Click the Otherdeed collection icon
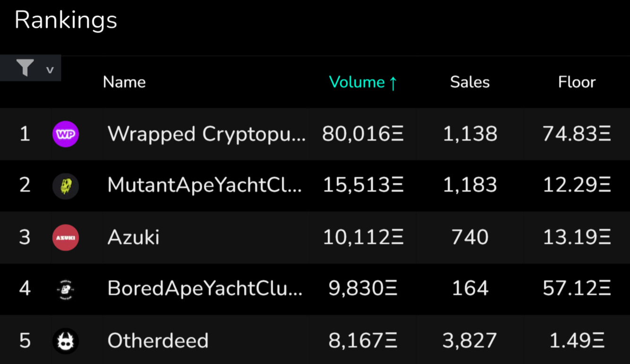 tap(66, 340)
